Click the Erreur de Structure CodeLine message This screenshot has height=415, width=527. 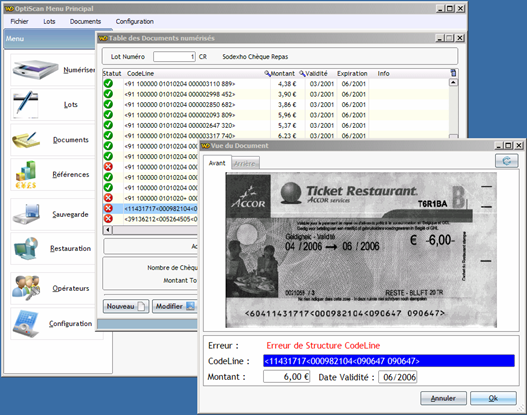[x=323, y=345]
